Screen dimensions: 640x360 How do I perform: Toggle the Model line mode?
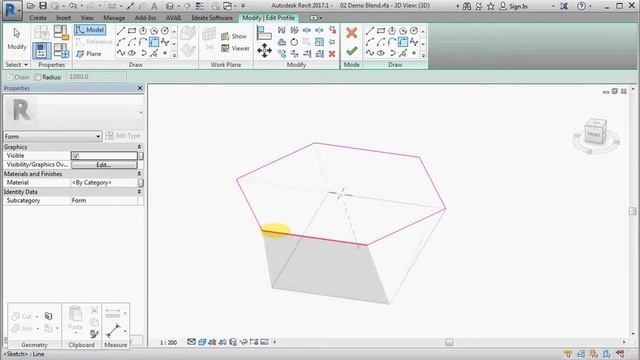click(x=90, y=30)
